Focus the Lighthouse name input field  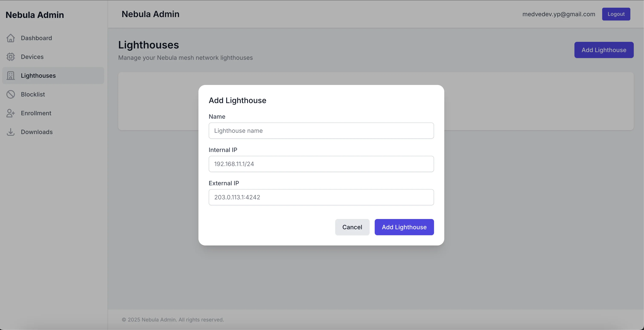[321, 130]
